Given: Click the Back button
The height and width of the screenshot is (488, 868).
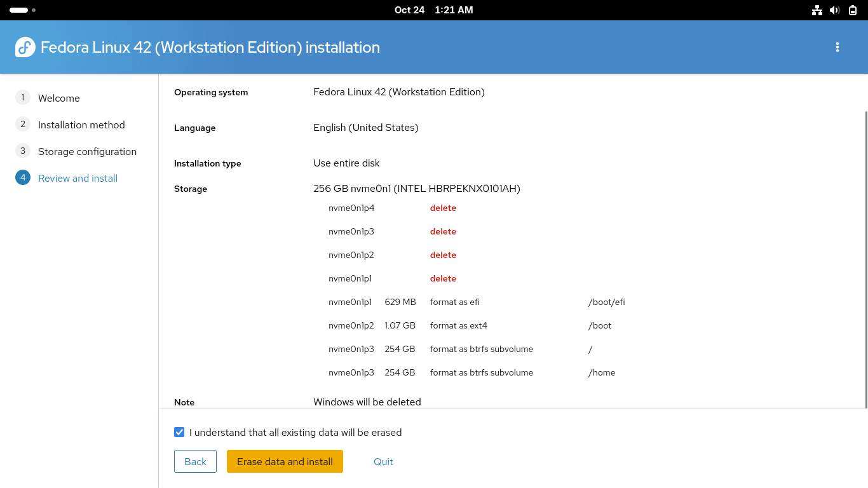Looking at the screenshot, I should click(195, 461).
